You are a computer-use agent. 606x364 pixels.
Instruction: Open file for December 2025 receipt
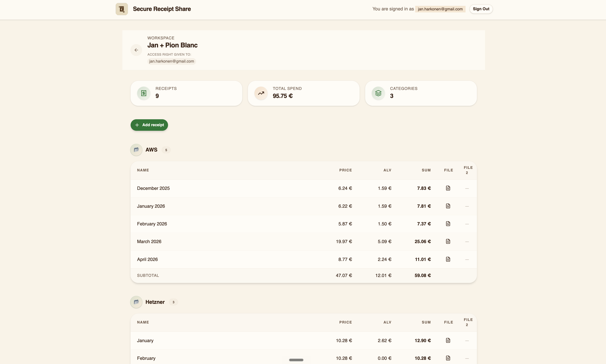coord(448,188)
